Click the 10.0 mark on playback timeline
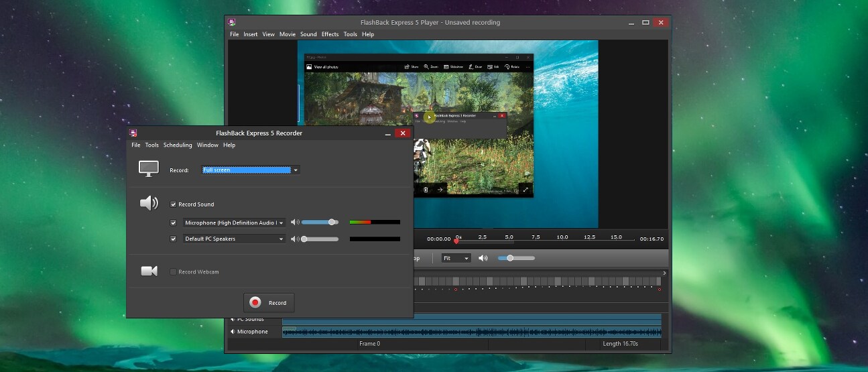868x372 pixels. pos(562,237)
